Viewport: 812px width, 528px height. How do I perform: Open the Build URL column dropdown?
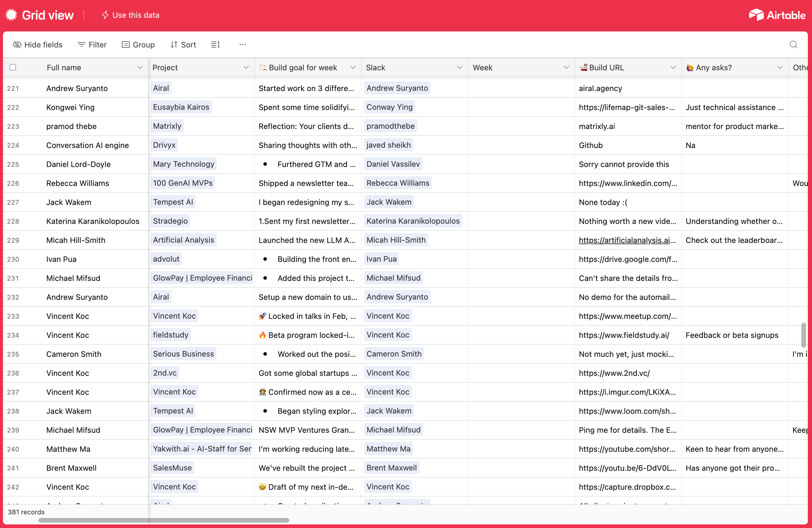point(673,68)
